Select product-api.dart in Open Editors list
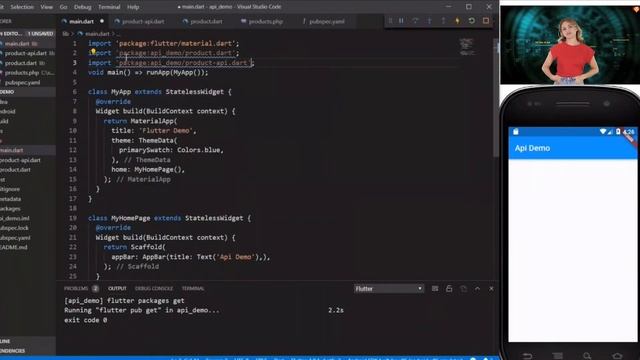Image resolution: width=640 pixels, height=360 pixels. [x=28, y=53]
